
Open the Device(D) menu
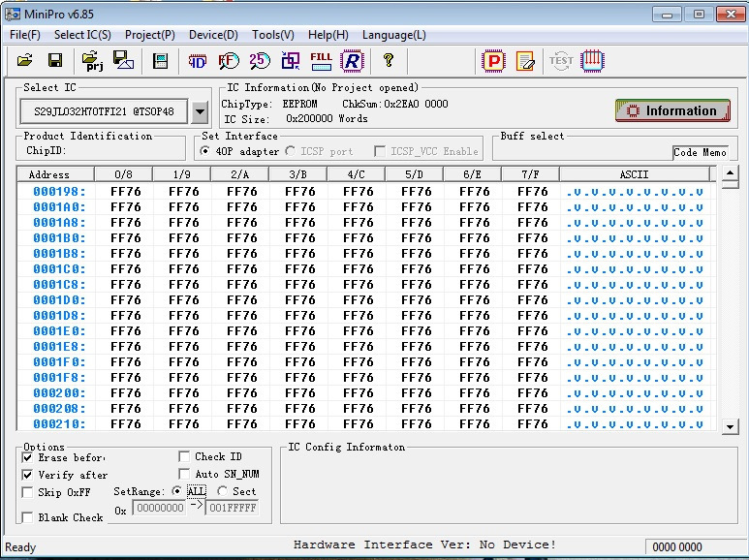pos(213,35)
